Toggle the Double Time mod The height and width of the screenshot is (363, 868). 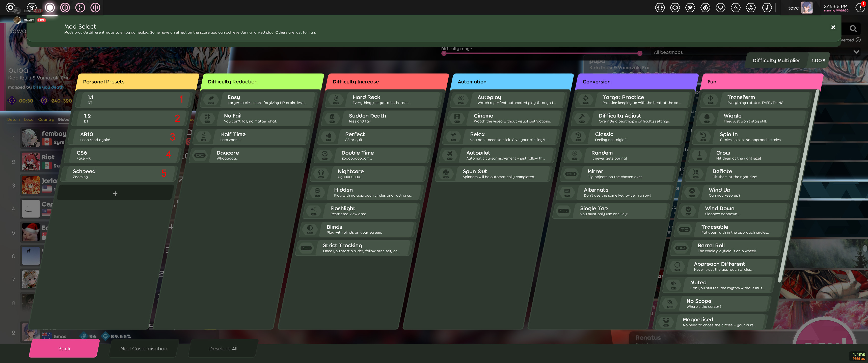click(x=371, y=155)
